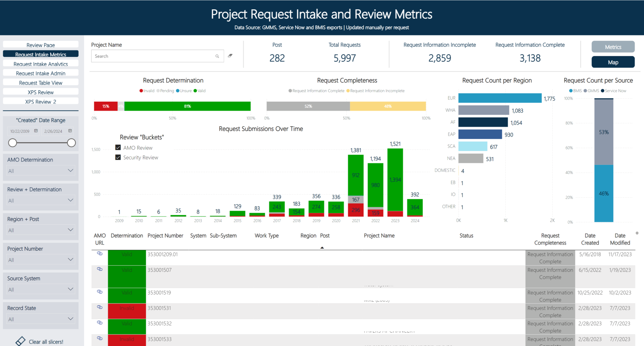Open end date calendar picker icon

coord(70,131)
